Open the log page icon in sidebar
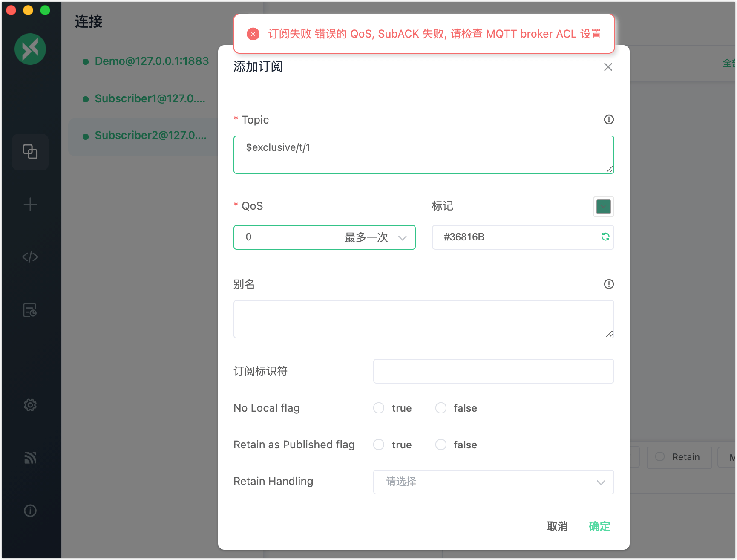Viewport: 737px width, 560px height. 30,310
